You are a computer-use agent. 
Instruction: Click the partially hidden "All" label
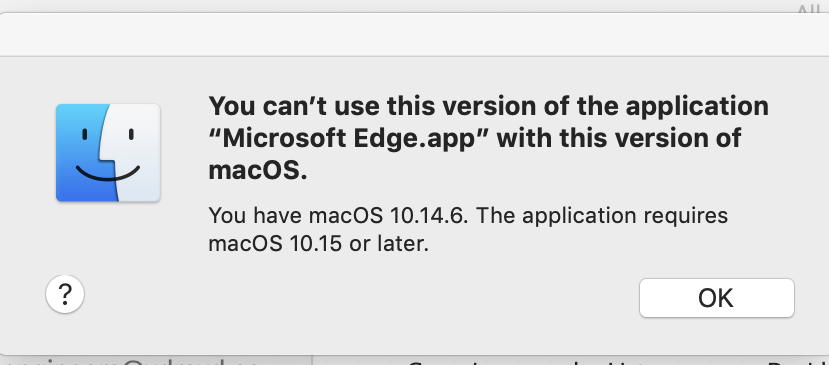click(809, 9)
